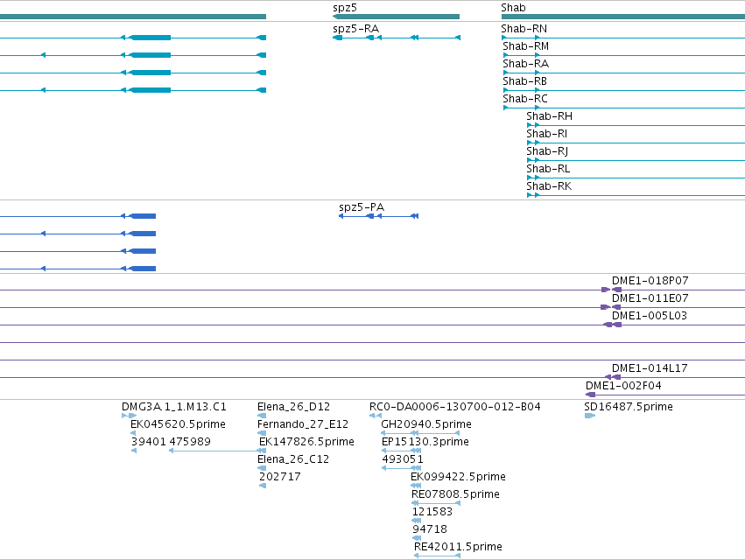
Task: Click the Shab-RA transcript label
Action: tap(526, 64)
